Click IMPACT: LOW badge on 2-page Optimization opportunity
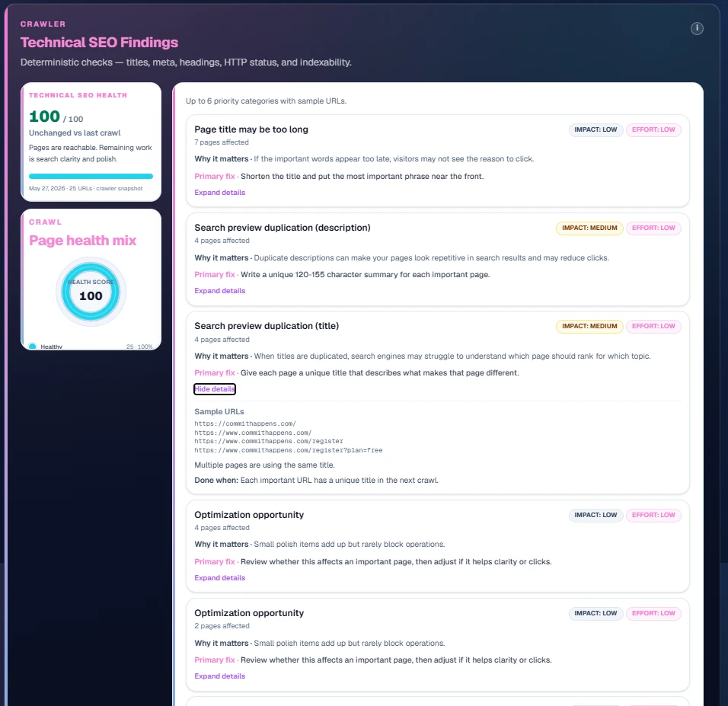Image resolution: width=728 pixels, height=706 pixels. (595, 614)
